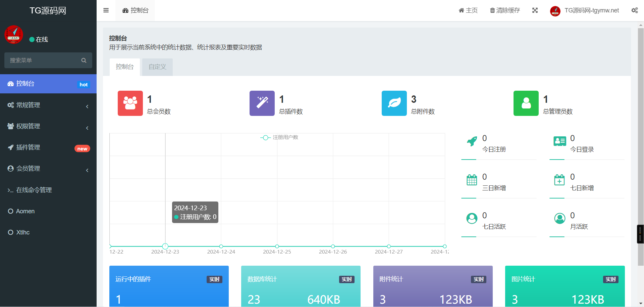Click the 清除缓存 clear cache button

[x=505, y=10]
